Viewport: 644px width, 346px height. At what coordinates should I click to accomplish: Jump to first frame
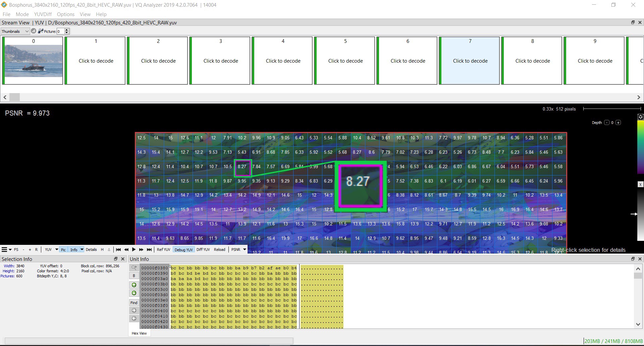pos(118,250)
